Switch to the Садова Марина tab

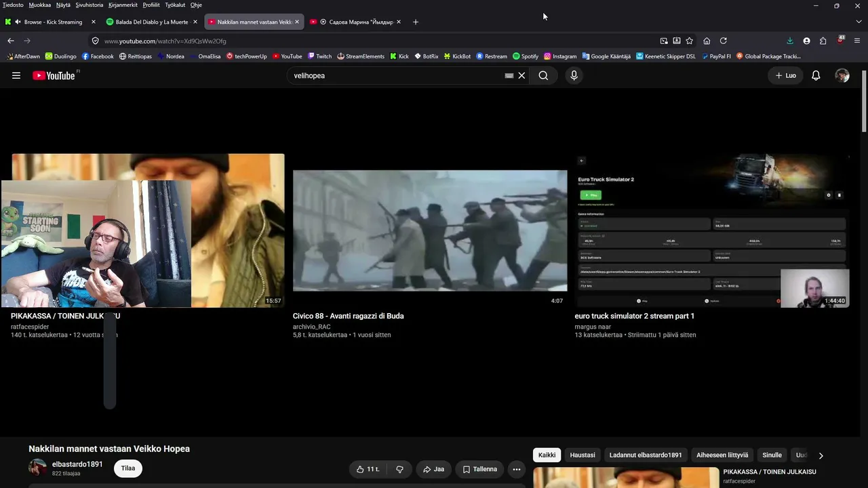tap(355, 22)
